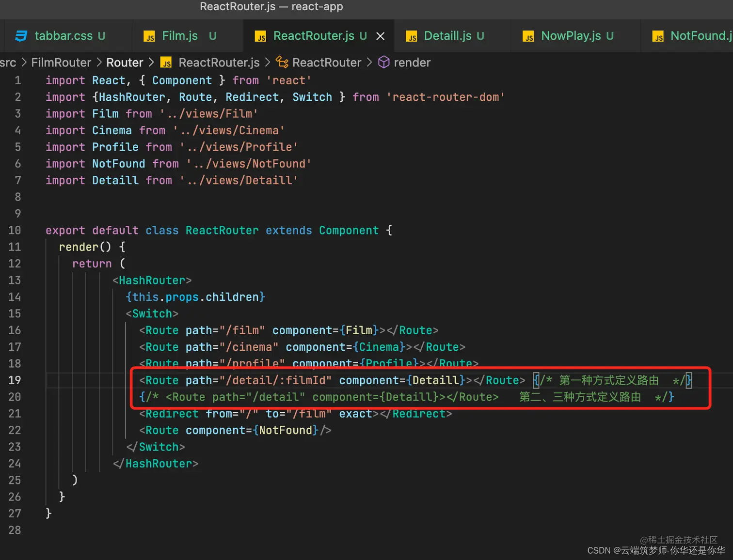733x560 pixels.
Task: Click 'extends' keyword on line 10
Action: [x=289, y=231]
